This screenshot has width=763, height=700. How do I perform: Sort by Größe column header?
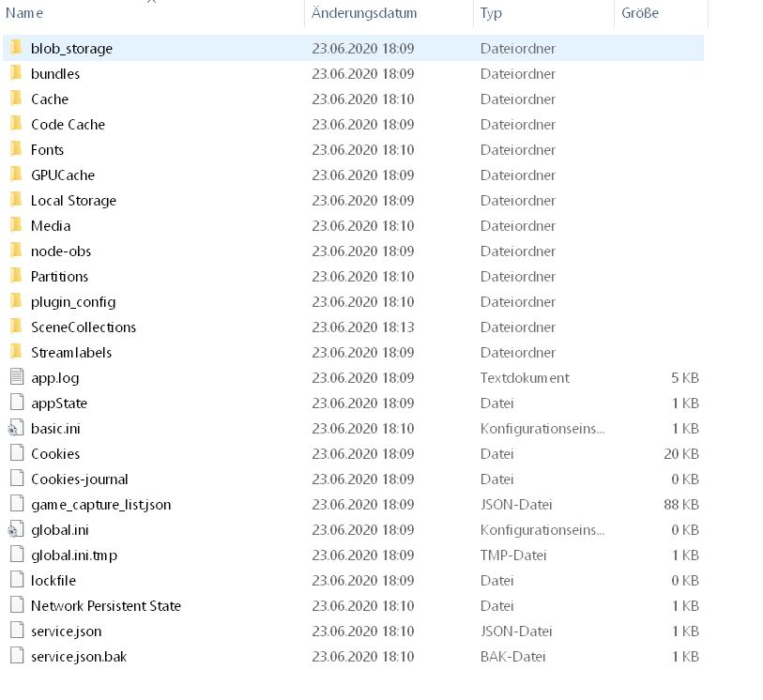(640, 13)
